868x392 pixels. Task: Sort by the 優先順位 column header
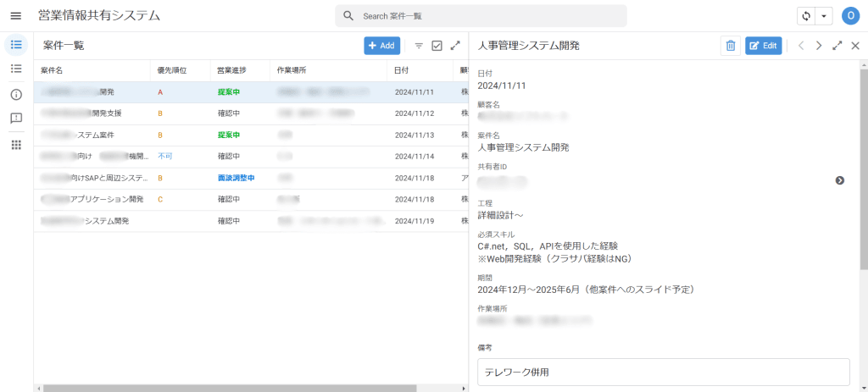point(172,70)
